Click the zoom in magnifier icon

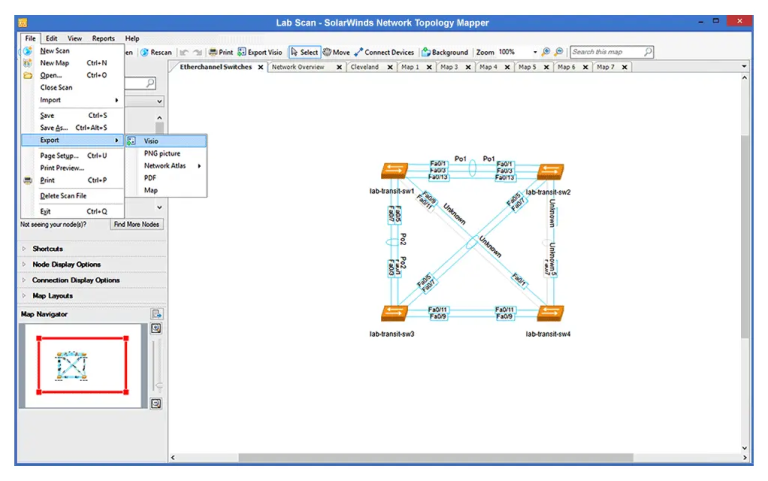coord(546,52)
